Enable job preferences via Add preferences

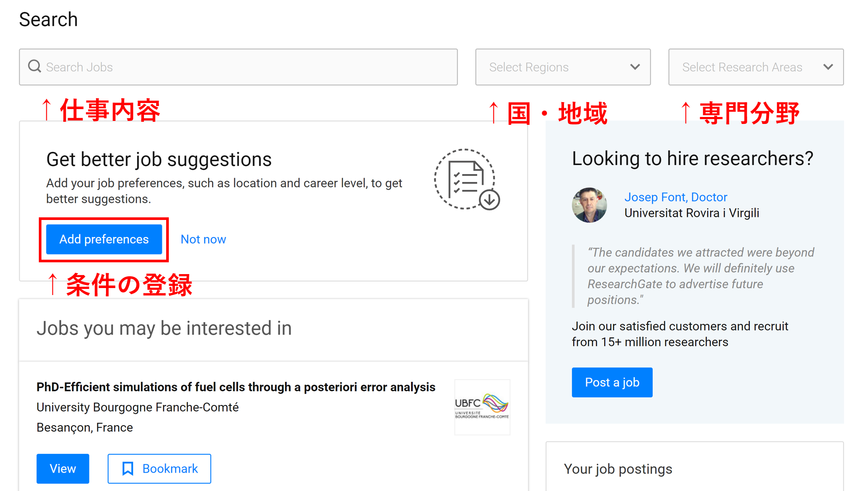point(103,239)
